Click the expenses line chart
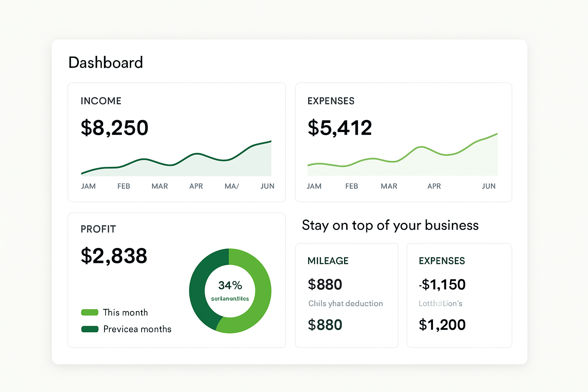This screenshot has width=588, height=392. pyautogui.click(x=402, y=155)
